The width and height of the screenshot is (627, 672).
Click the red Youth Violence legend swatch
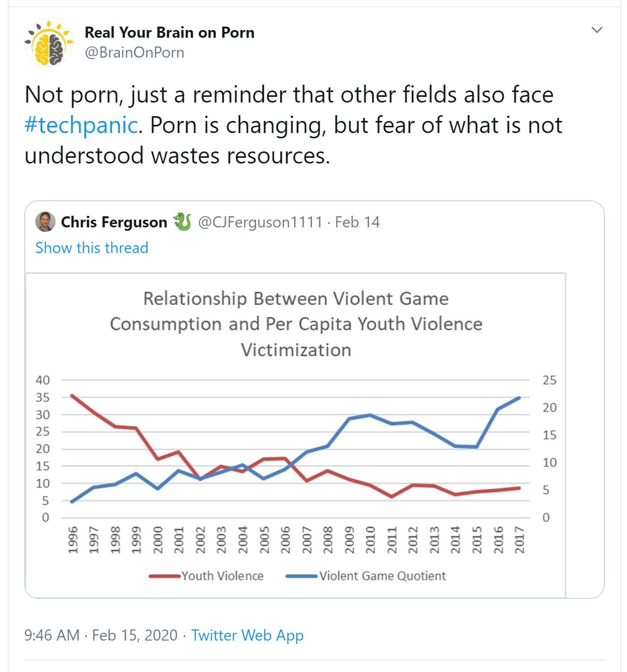(165, 576)
